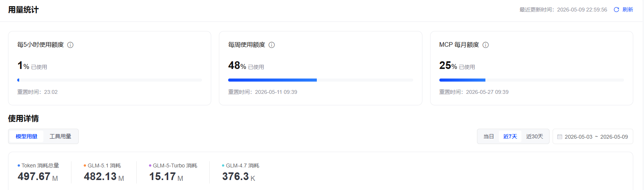Viewport: 644px width, 190px height.
Task: Open info icon next to MCP 每月额度
Action: 485,45
